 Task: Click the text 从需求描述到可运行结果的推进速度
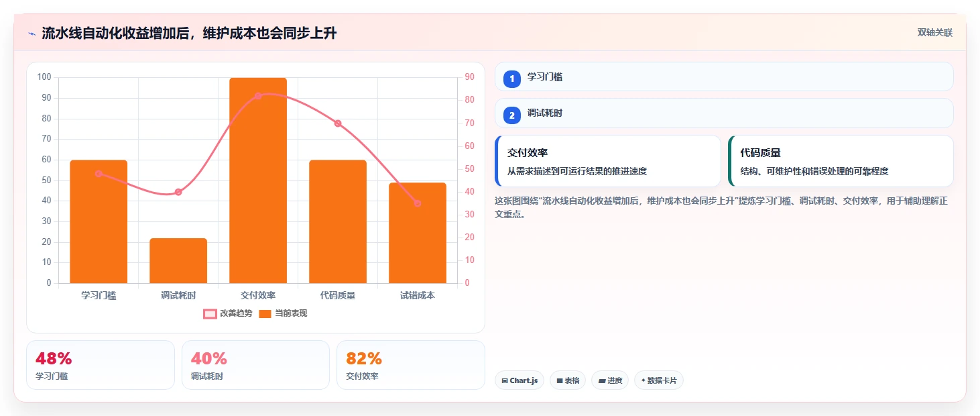tap(577, 171)
